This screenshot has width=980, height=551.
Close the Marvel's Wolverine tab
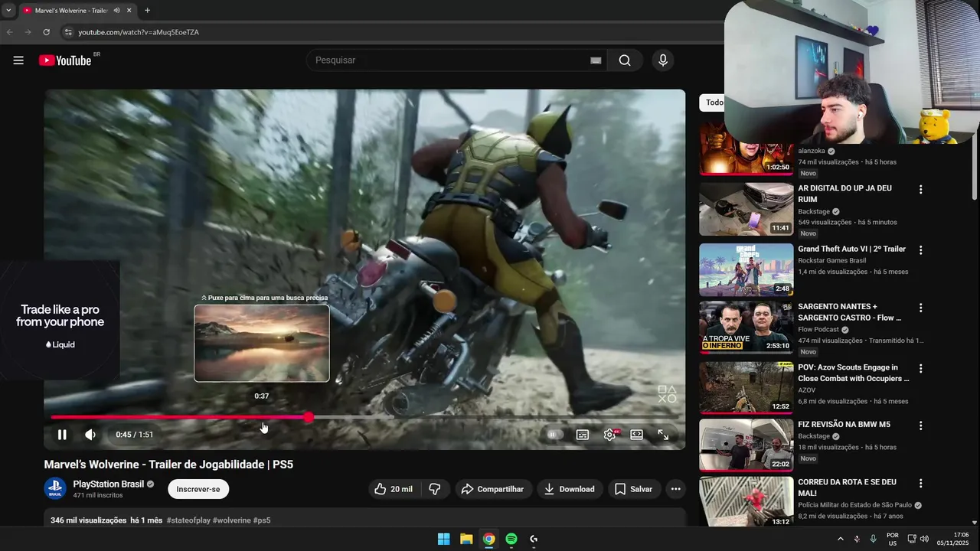[129, 11]
